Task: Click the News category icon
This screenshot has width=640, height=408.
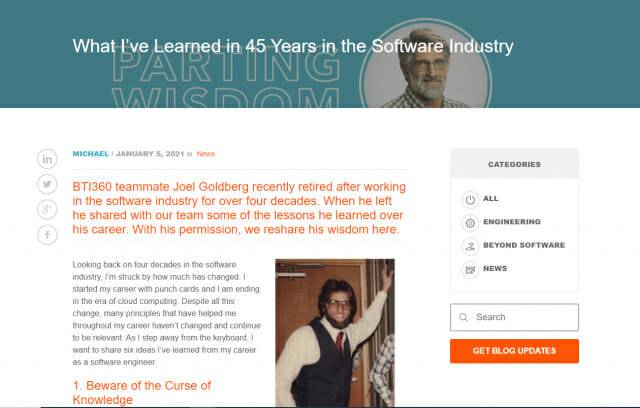Action: tap(470, 269)
